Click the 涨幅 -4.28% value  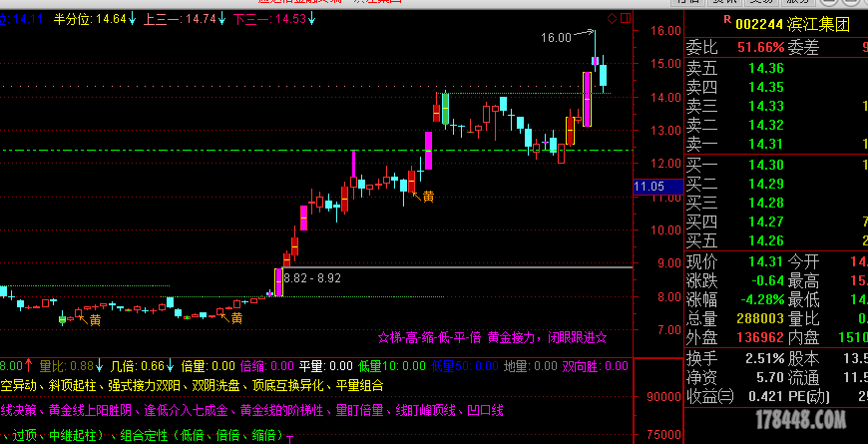(761, 300)
